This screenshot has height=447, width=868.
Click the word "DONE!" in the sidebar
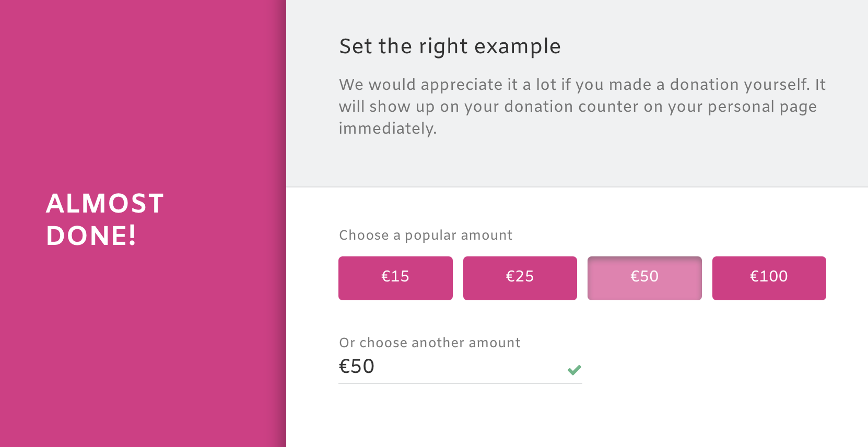[91, 236]
